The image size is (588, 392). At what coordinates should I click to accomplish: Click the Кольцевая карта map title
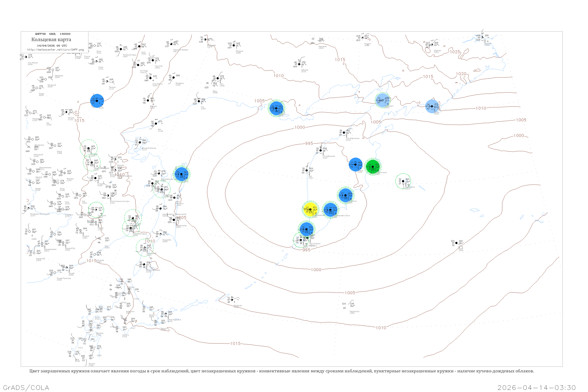tap(51, 40)
